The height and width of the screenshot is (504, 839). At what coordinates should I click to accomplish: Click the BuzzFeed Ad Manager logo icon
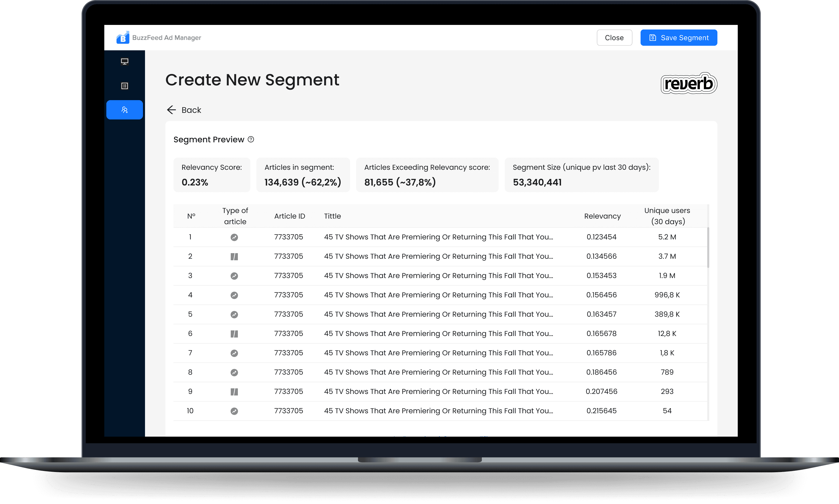(x=123, y=38)
